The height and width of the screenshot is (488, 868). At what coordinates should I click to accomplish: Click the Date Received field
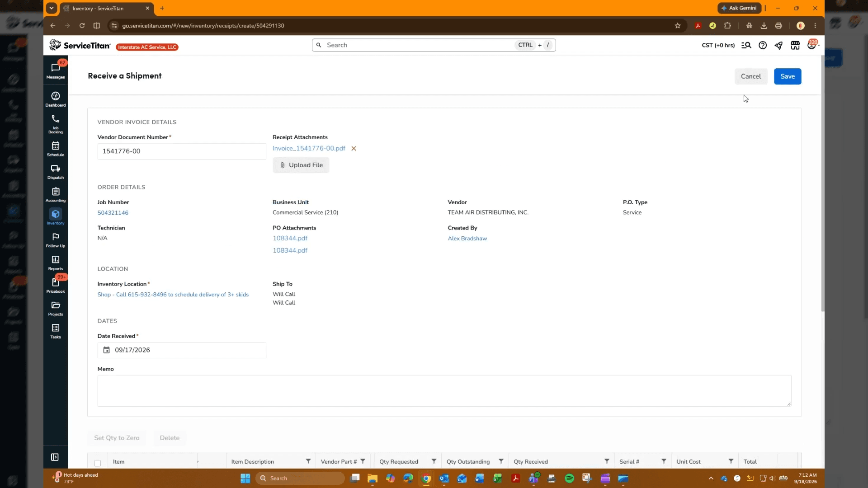click(x=182, y=350)
